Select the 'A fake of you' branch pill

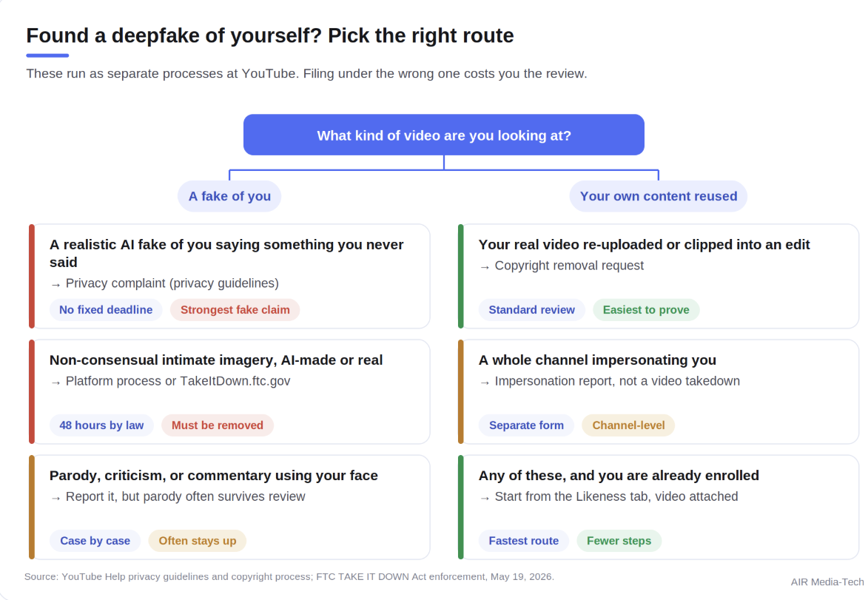point(229,196)
